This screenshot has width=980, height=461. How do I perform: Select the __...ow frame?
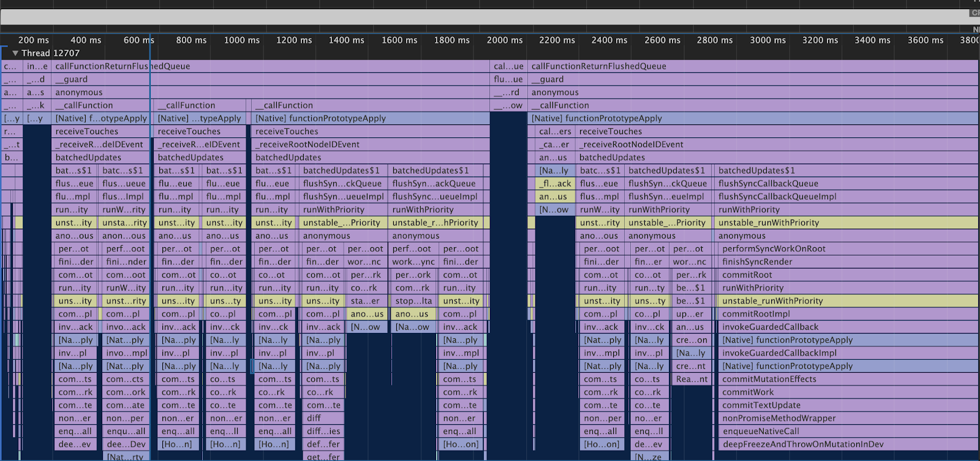pyautogui.click(x=508, y=105)
